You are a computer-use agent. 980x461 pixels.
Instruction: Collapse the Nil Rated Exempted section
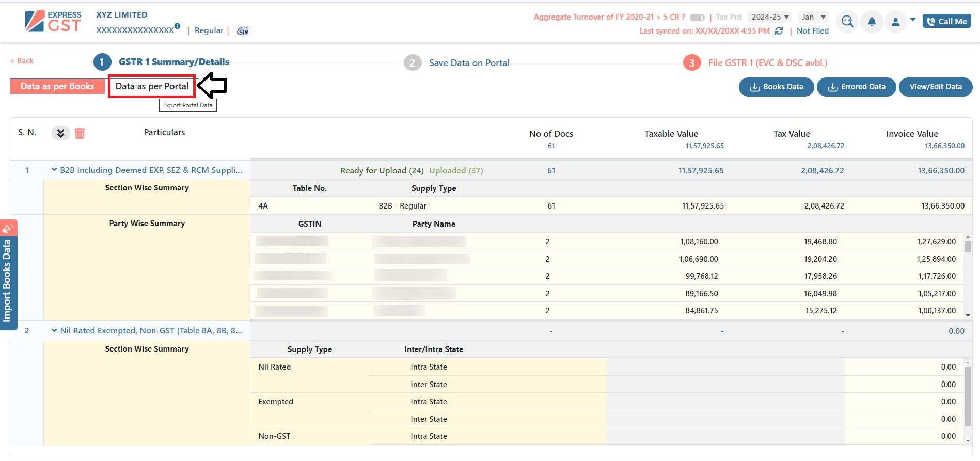(54, 330)
